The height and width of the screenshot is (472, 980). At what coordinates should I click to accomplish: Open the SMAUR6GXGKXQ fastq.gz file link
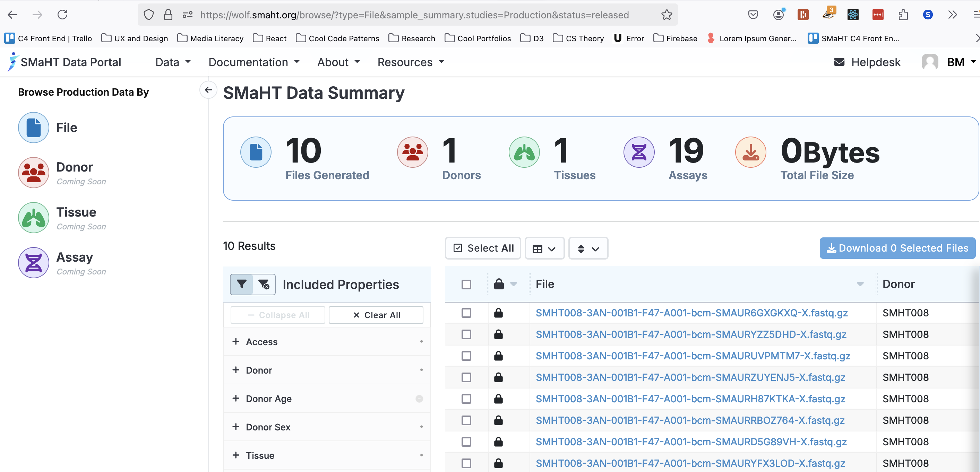(x=691, y=313)
